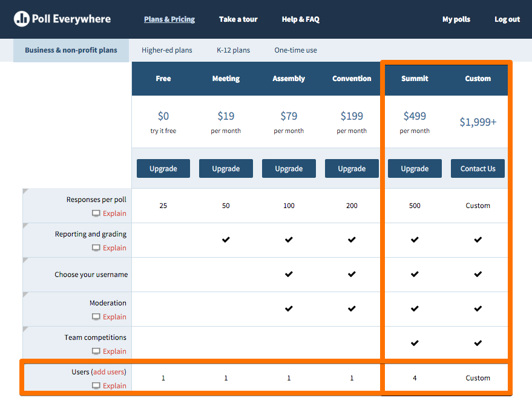Click the Free plan column header
This screenshot has height=398, width=532.
(163, 79)
